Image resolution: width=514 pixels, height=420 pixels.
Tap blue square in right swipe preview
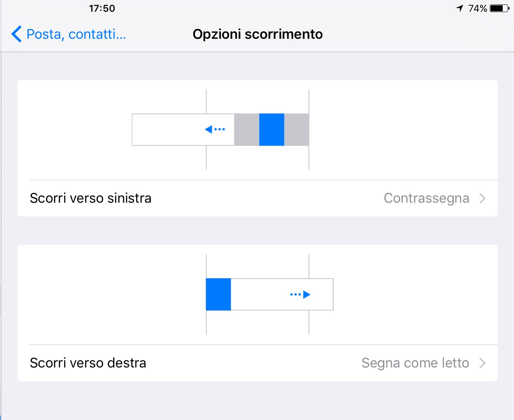click(x=218, y=294)
